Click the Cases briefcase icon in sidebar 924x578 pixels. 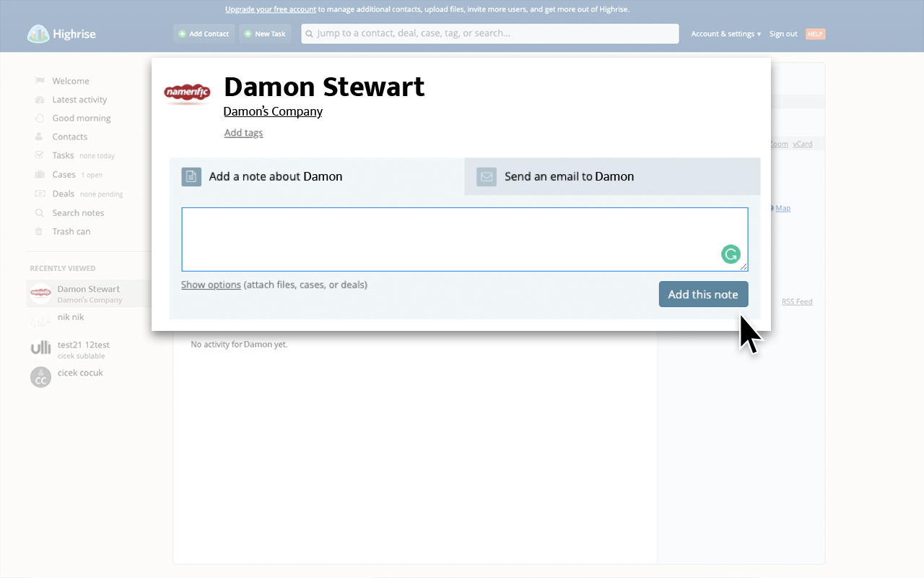[39, 175]
